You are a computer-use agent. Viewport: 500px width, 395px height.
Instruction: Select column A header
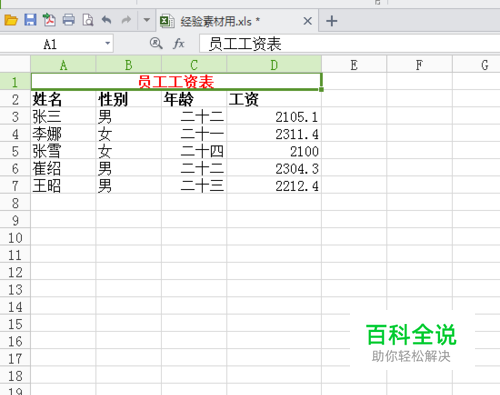63,65
